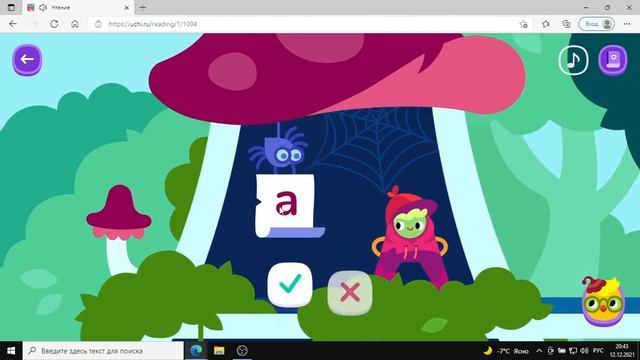The height and width of the screenshot is (360, 640).
Task: Confirm with the green checkmark button
Action: [290, 284]
